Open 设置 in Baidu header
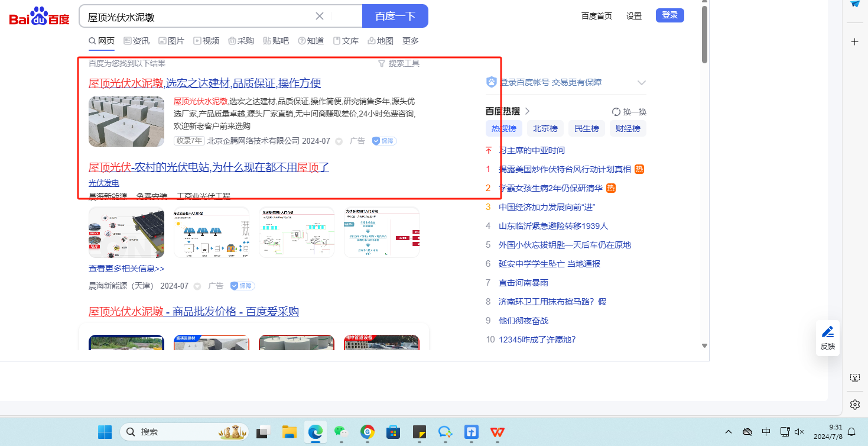The height and width of the screenshot is (446, 868). [634, 16]
